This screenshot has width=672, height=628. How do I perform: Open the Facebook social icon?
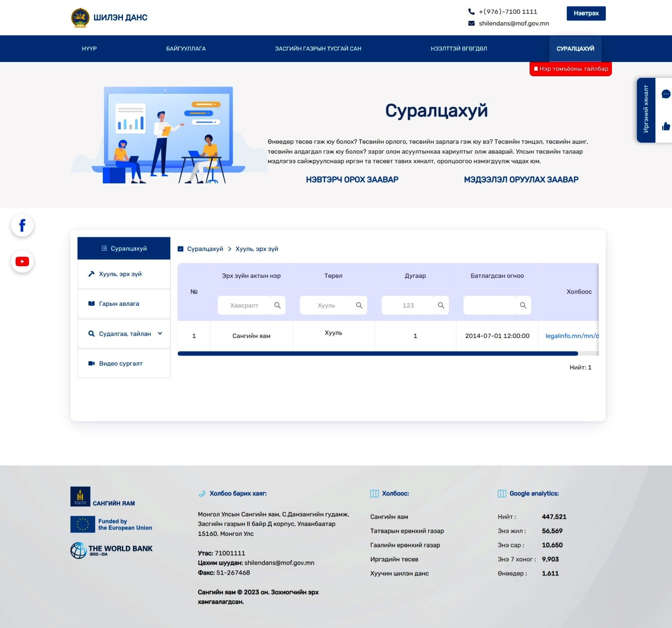22,225
